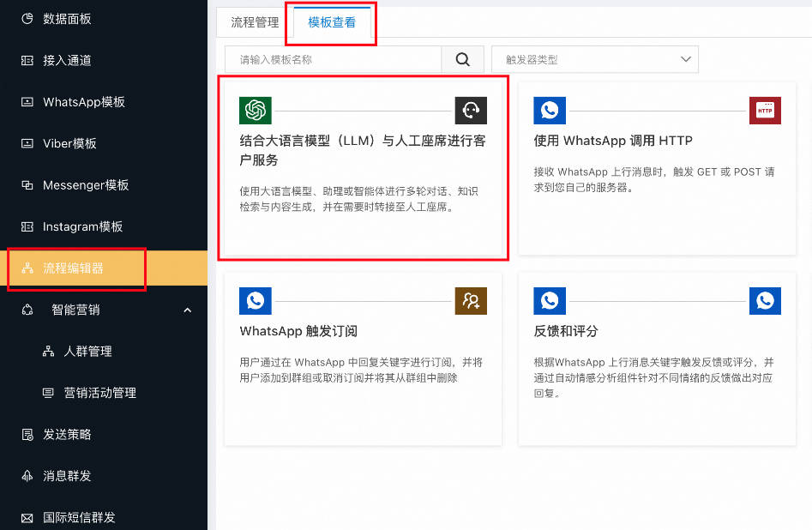
Task: Click the 国际短信群发 envelope icon
Action: pyautogui.click(x=27, y=518)
